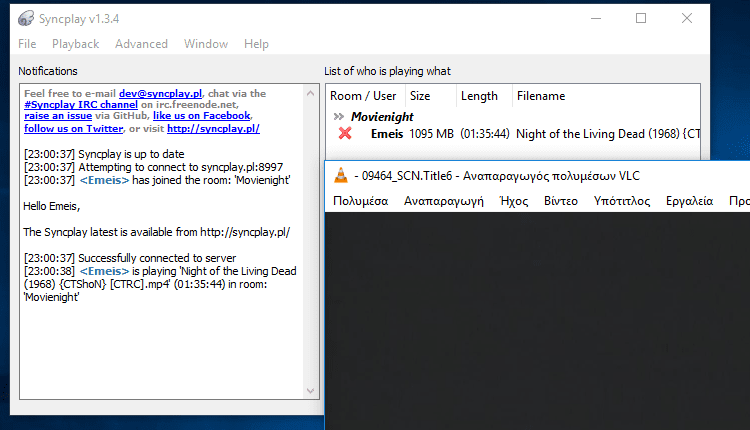Screen dimensions: 750x430
Task: Click the Night of the Living Dead filename
Action: [607, 134]
